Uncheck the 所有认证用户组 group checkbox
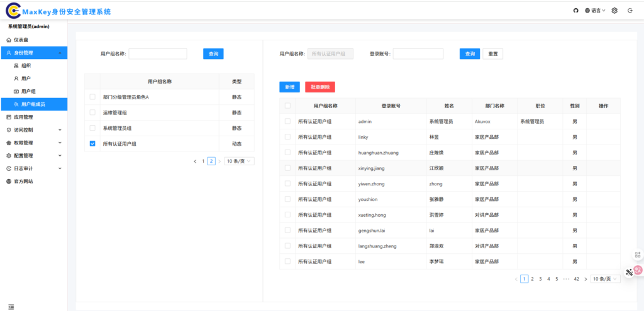The image size is (644, 311). pos(92,144)
